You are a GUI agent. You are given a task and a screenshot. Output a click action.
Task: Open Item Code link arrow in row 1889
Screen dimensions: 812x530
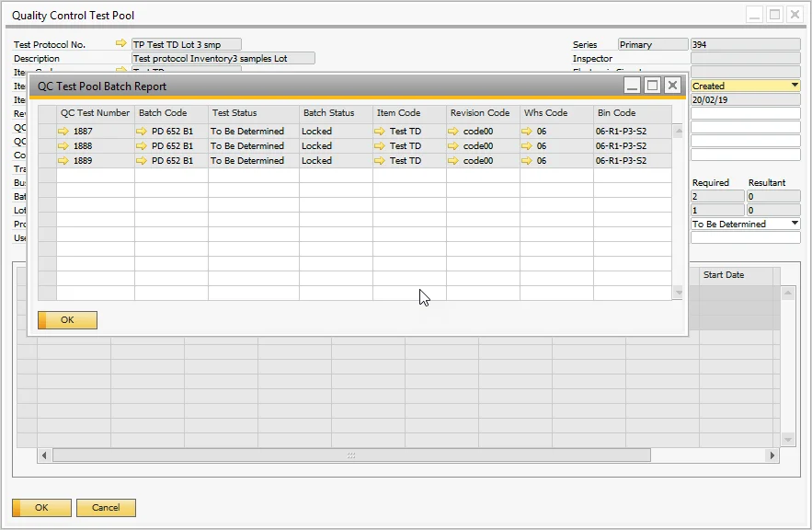[380, 161]
